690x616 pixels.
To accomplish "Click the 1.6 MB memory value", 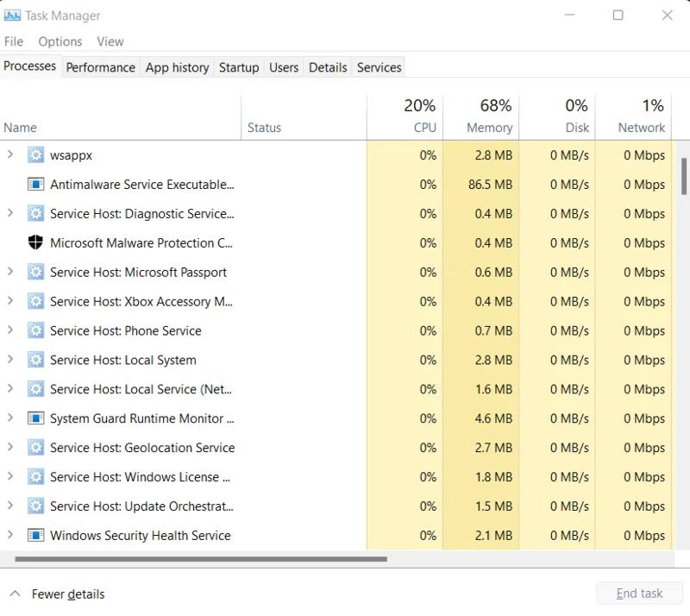I will 493,389.
